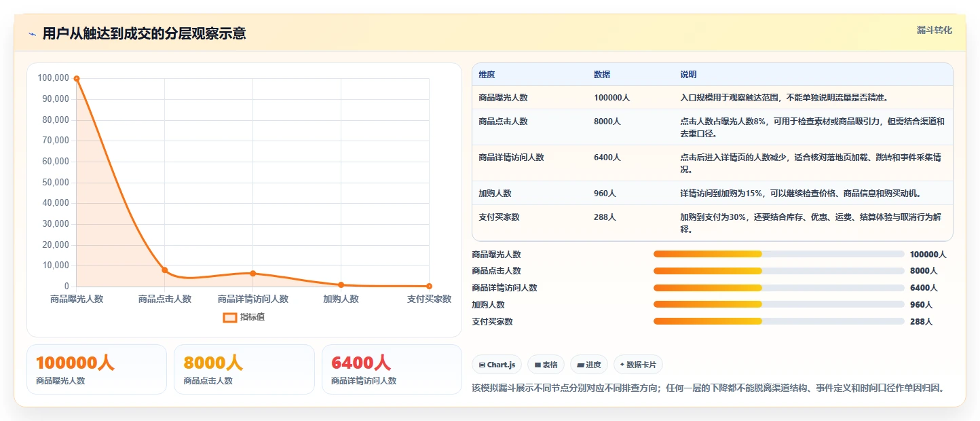
Task: Click the 商品曝光人数 progress bar
Action: [778, 254]
